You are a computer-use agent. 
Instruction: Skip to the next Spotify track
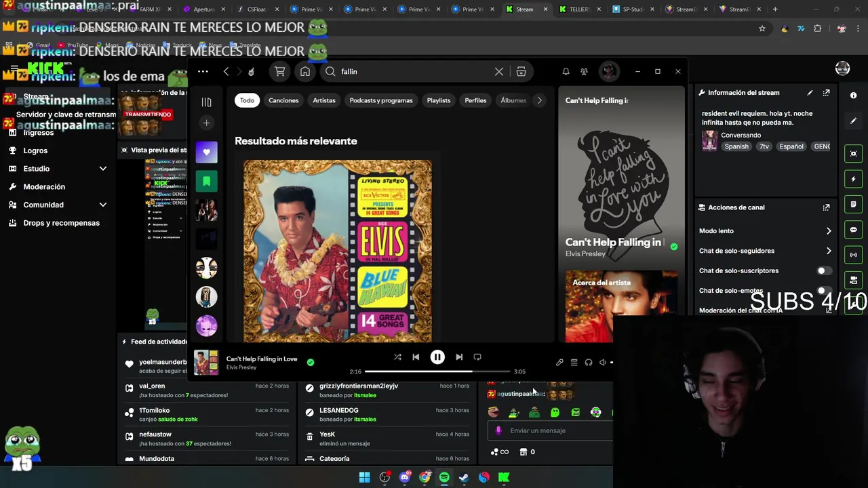[459, 357]
